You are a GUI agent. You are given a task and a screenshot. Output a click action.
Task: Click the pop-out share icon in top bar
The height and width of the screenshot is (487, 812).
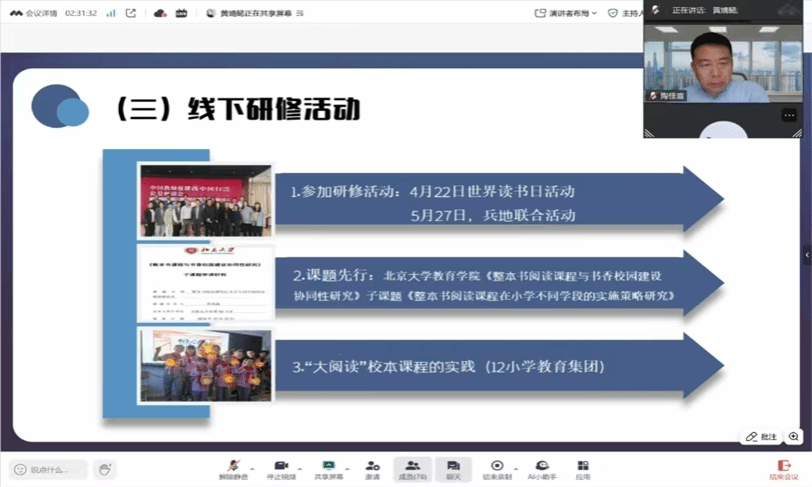tap(132, 13)
